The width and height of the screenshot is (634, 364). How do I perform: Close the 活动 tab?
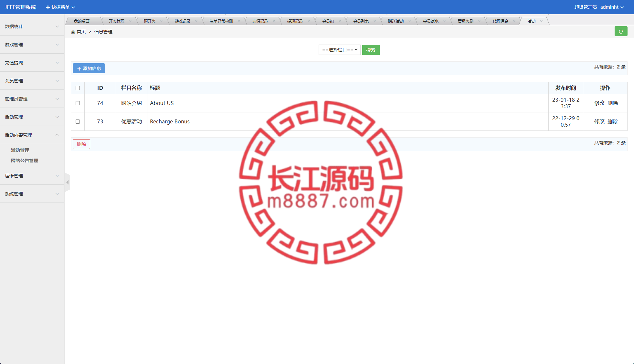[x=541, y=21]
